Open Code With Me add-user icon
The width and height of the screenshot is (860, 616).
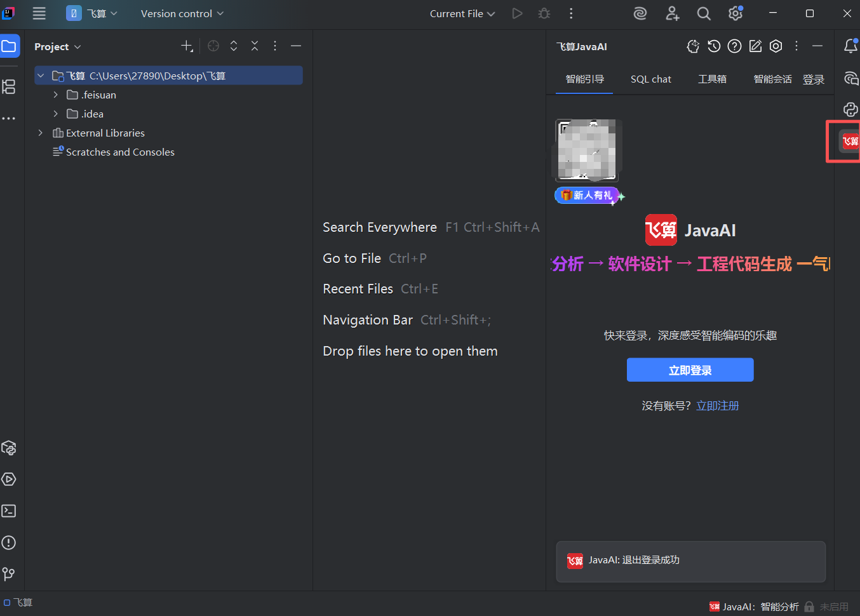(x=672, y=13)
